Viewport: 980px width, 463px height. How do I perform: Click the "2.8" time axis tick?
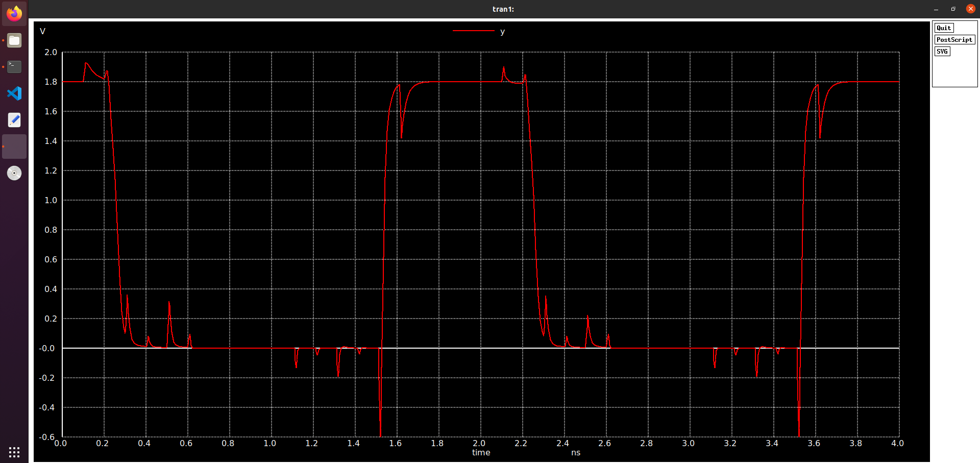[646, 443]
